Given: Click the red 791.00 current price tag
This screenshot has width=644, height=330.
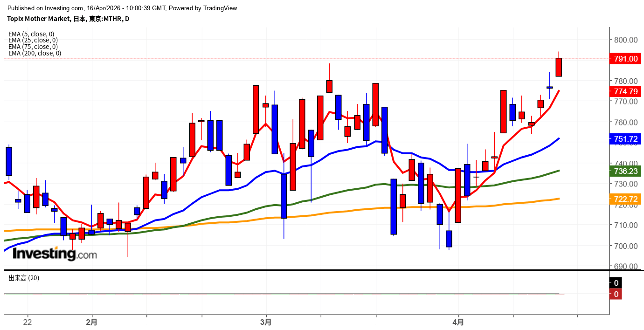Looking at the screenshot, I should pyautogui.click(x=625, y=59).
